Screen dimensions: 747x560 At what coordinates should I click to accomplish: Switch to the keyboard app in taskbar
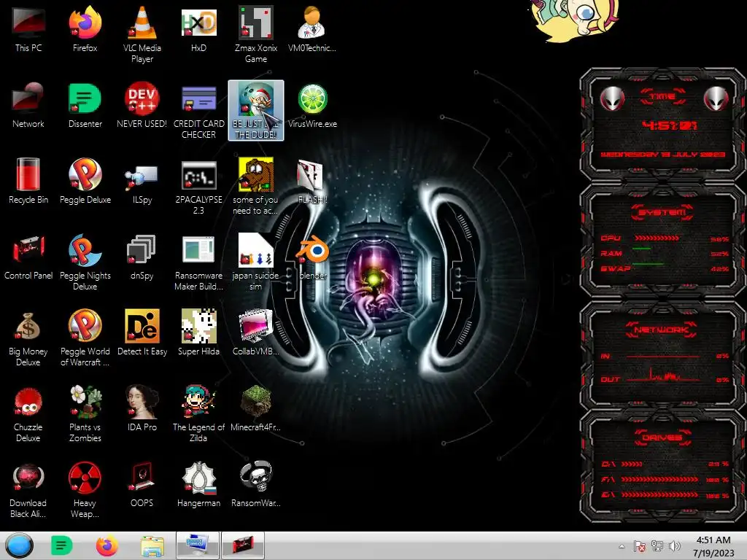(197, 545)
